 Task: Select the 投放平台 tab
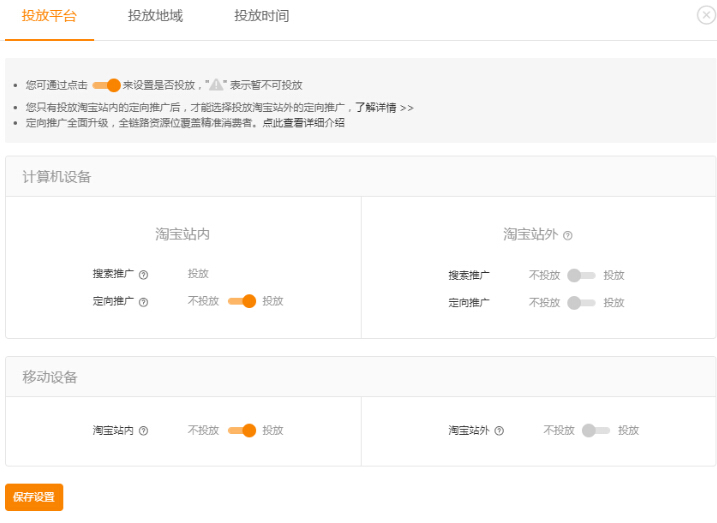pyautogui.click(x=49, y=16)
